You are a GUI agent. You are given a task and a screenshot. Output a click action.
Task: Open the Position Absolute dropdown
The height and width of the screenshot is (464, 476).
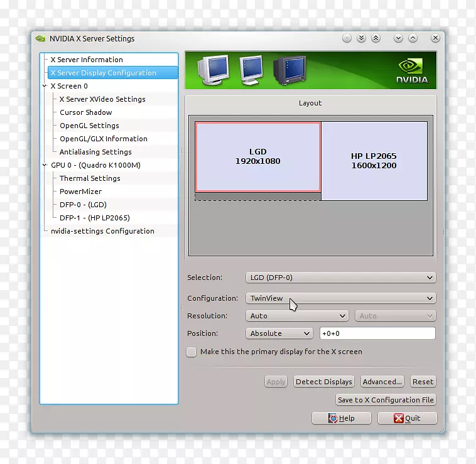coord(279,333)
